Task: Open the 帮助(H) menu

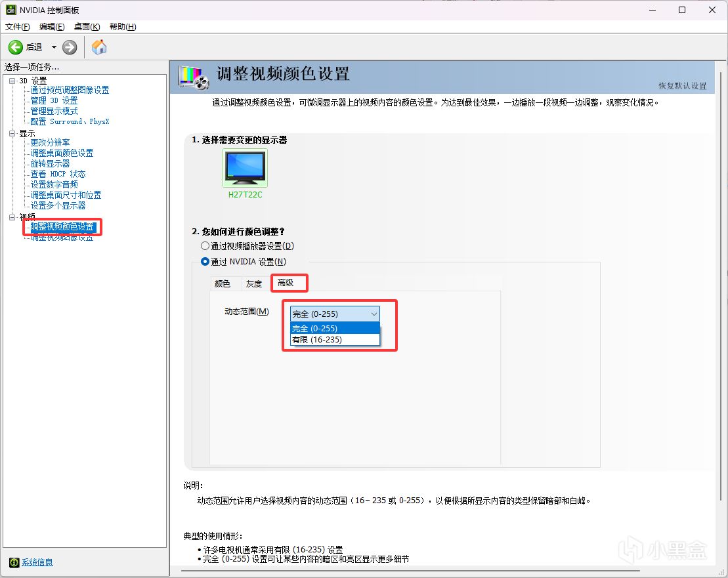Action: [123, 27]
